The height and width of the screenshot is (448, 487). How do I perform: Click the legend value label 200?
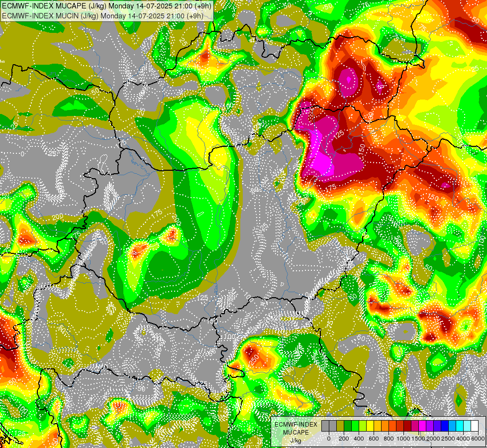(344, 439)
